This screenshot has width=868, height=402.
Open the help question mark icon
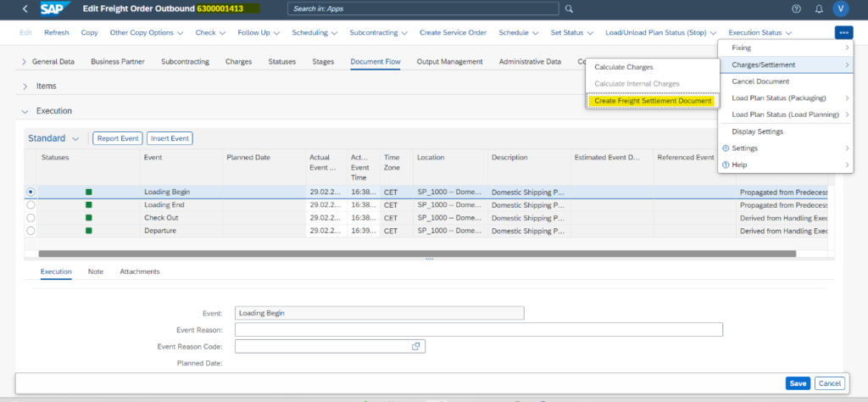click(796, 8)
